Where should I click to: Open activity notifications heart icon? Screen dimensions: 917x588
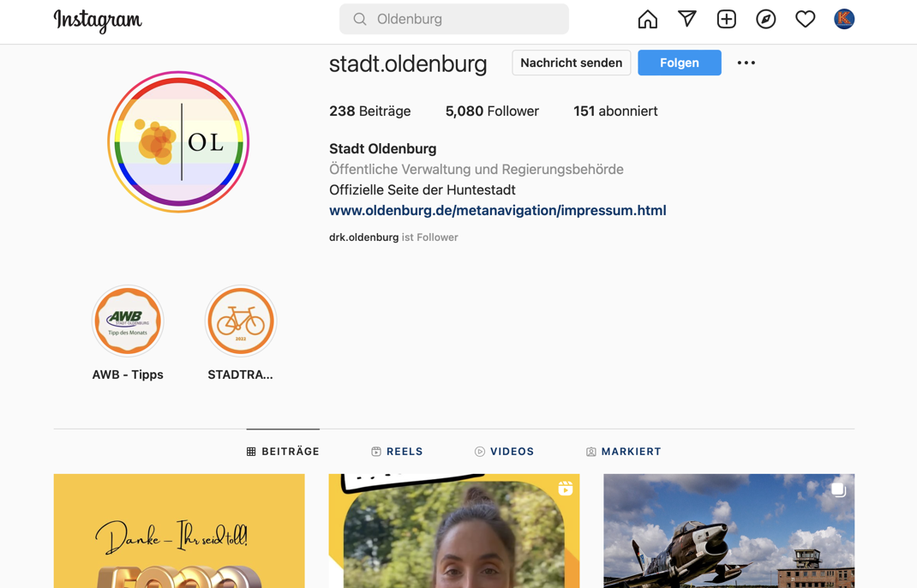806,20
